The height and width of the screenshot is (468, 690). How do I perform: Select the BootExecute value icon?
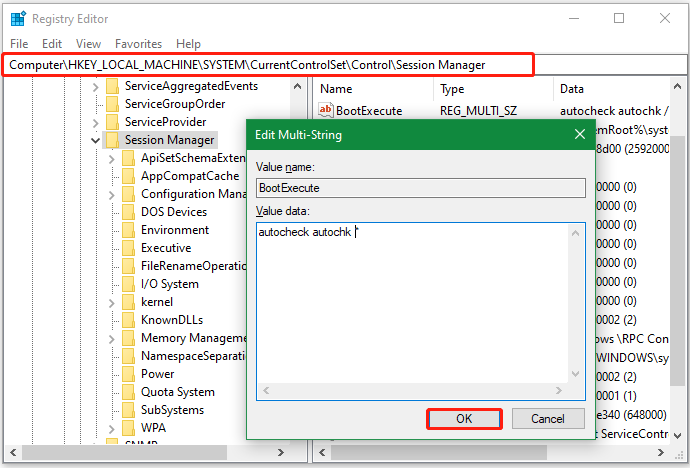326,110
